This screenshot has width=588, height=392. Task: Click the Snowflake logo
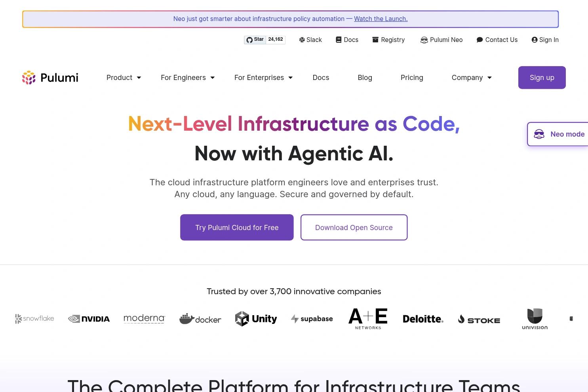pyautogui.click(x=34, y=319)
